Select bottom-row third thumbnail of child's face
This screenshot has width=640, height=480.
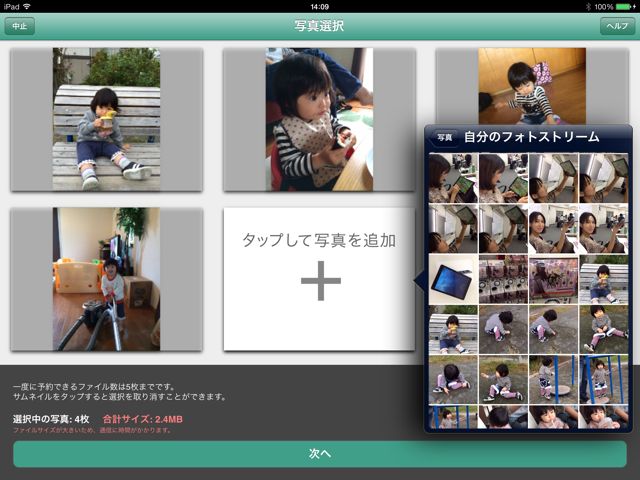[x=553, y=417]
